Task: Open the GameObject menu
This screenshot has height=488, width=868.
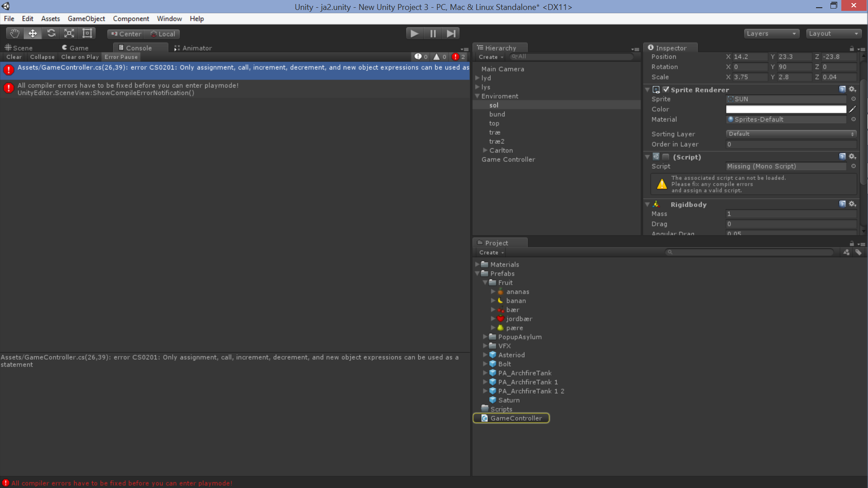Action: 86,19
